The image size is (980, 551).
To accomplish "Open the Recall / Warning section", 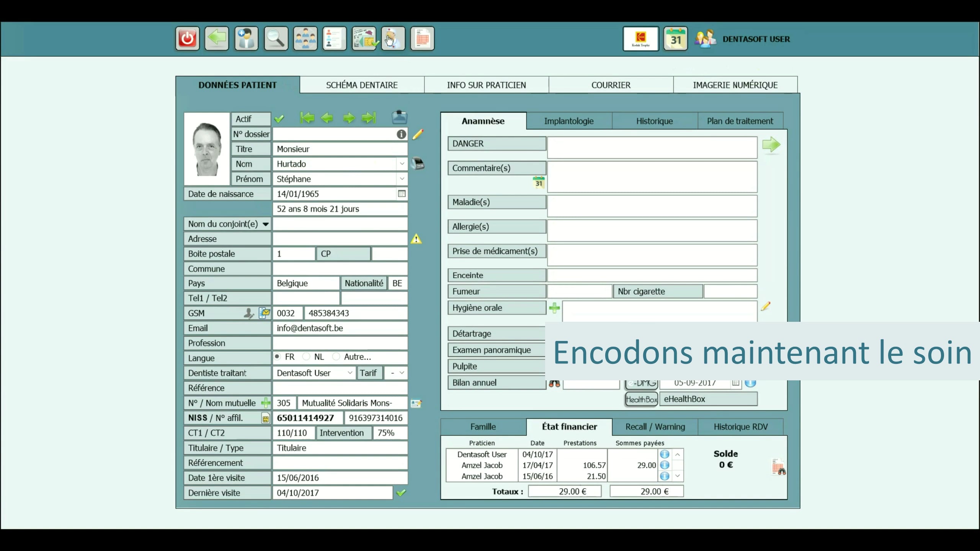I will (655, 427).
